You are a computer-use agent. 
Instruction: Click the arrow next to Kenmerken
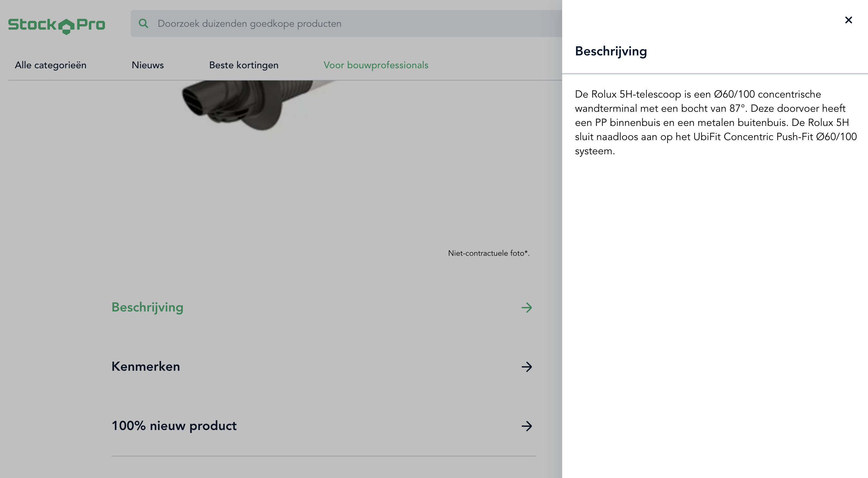(x=527, y=367)
